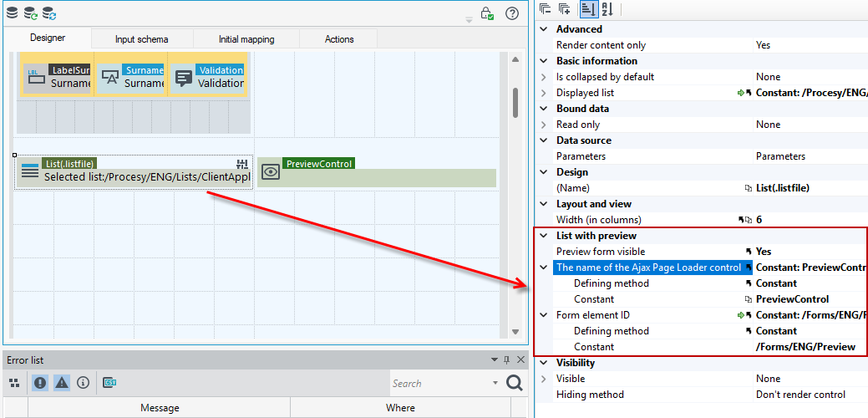Toggle the information filter icon in Error list
Viewport: 868px width, 418px height.
(83, 383)
